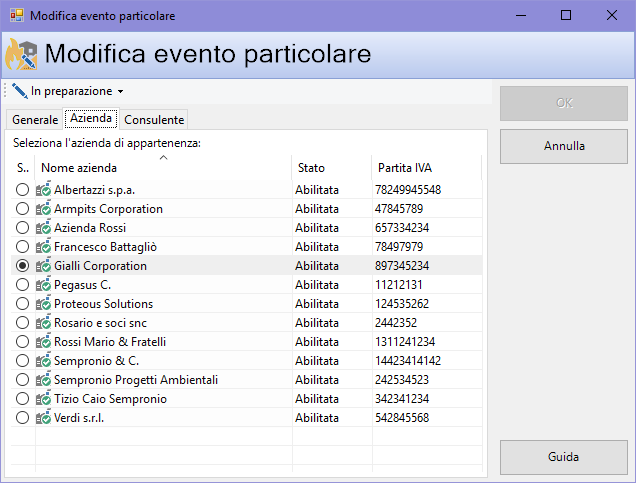Click Partita IVA value 897345234
The image size is (636, 483).
click(x=402, y=266)
